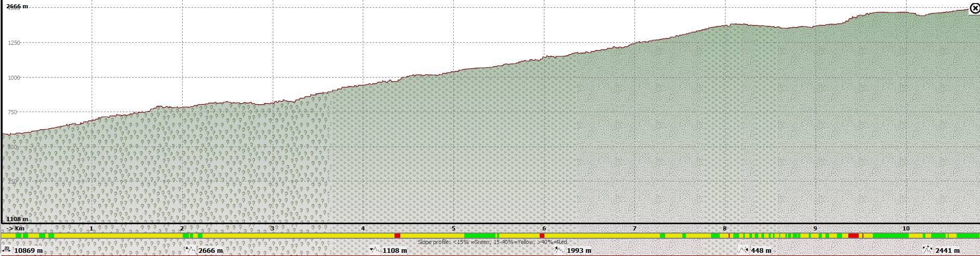Screen dimensions: 980x256
Task: Click kilometer 5 marker on distance axis
Action: (453, 228)
